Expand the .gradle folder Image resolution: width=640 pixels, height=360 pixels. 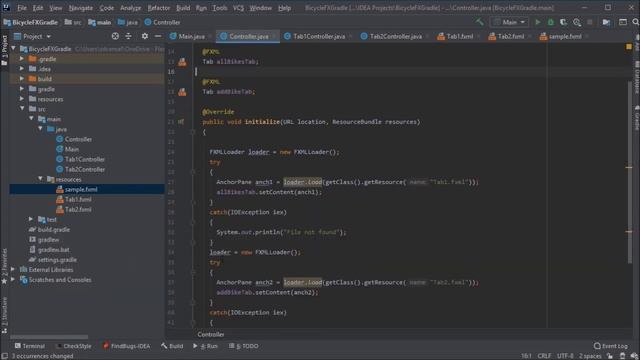[22, 59]
